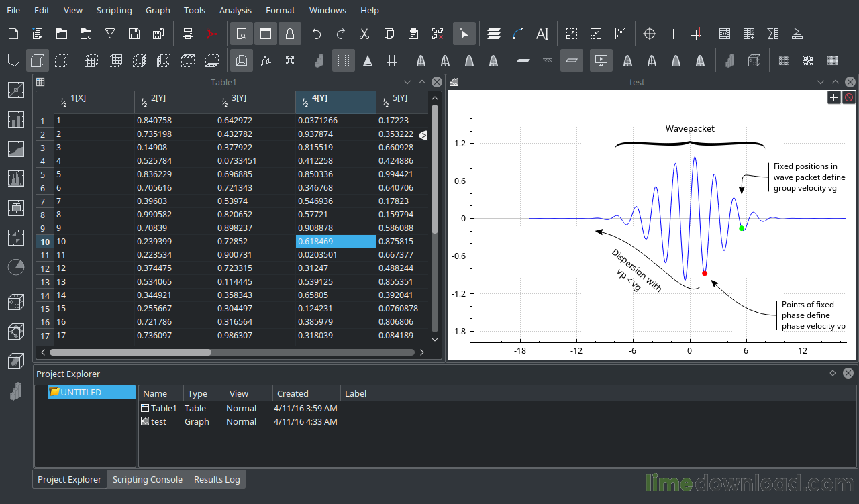This screenshot has width=859, height=504.
Task: Switch to the Scripting Console tab
Action: [147, 479]
